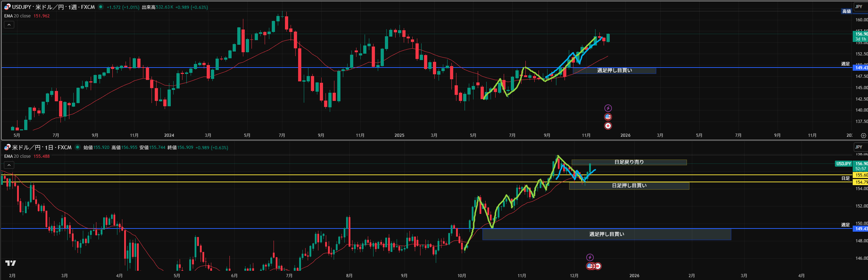868x280 pixels.
Task: Open weekly chart time axis settings gear
Action: click(x=863, y=135)
